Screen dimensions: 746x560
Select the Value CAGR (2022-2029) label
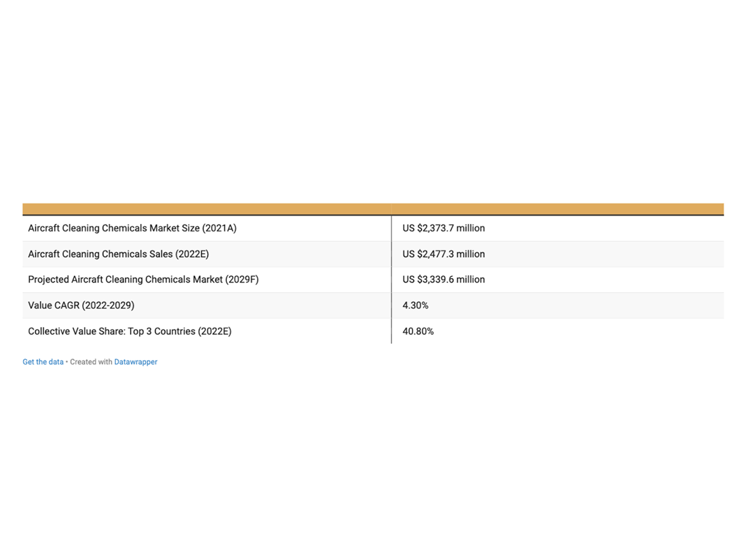point(81,306)
